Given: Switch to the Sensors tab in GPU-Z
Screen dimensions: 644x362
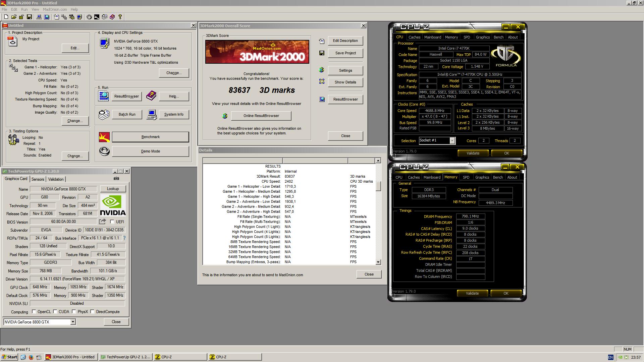Looking at the screenshot, I should (x=38, y=179).
